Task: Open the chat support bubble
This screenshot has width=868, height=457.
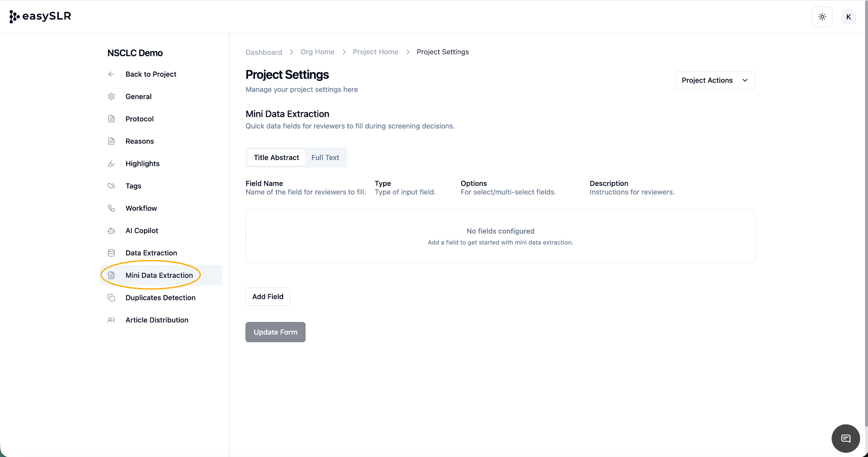Action: [x=846, y=438]
